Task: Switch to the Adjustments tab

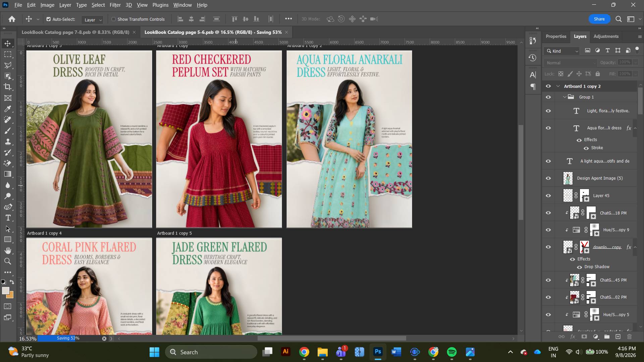Action: (606, 36)
